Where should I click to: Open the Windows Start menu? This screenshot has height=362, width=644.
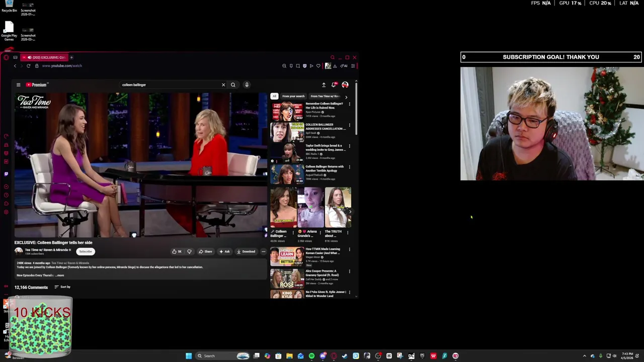click(189, 356)
